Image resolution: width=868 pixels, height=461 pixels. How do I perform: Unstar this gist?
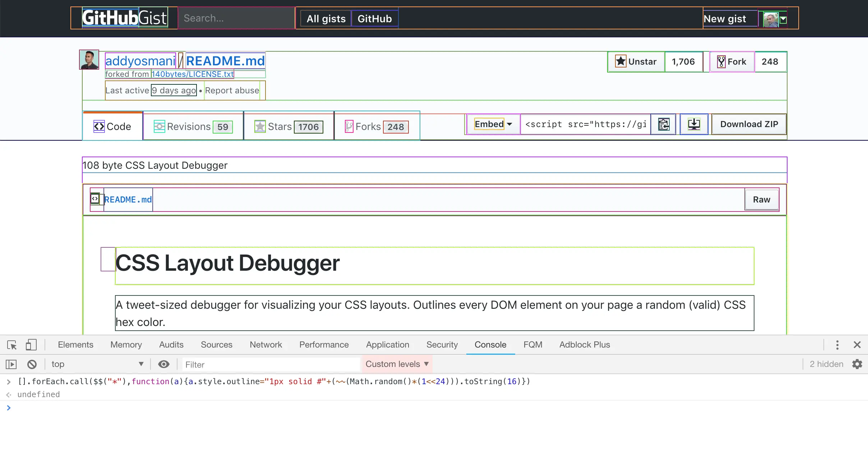click(x=636, y=62)
